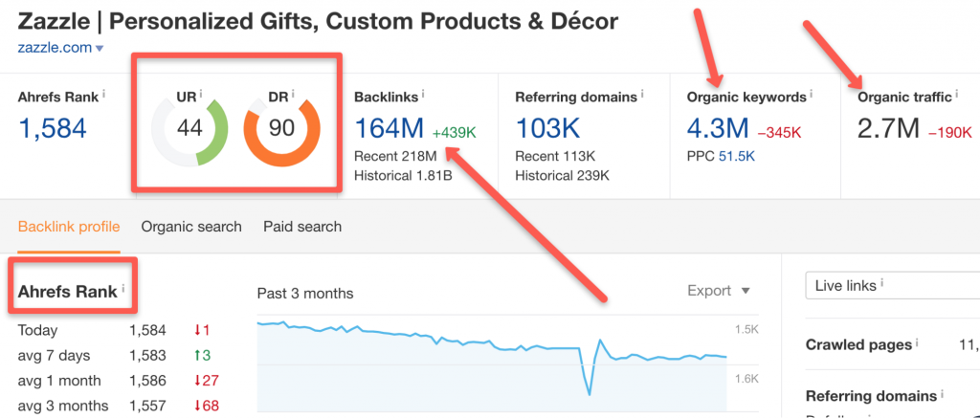This screenshot has width=980, height=418.
Task: Click the Historical 1.81B backlinks text
Action: click(403, 176)
